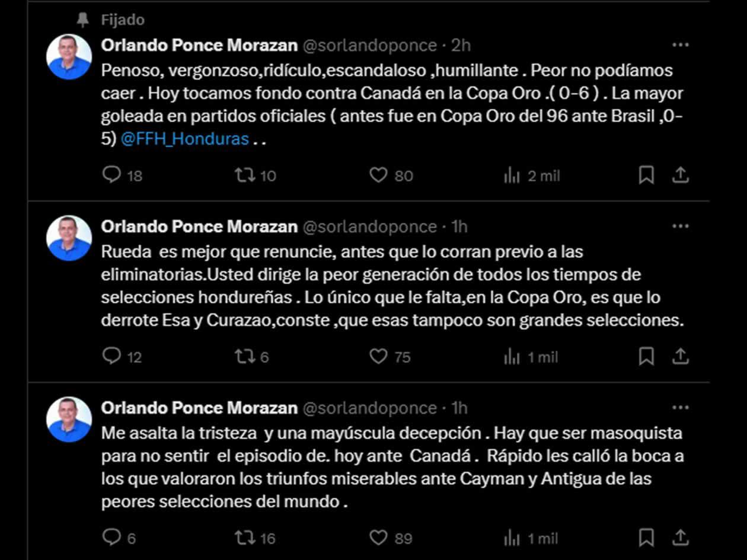The height and width of the screenshot is (560, 747).
Task: Reply to the pinned Canadá 0-6 tweet
Action: [112, 175]
